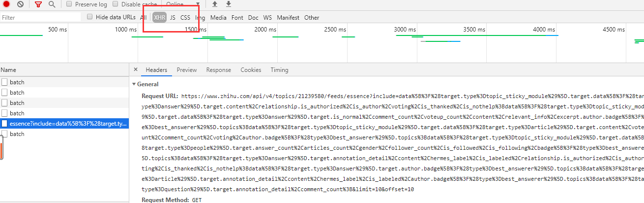Switch to the Response tab

pyautogui.click(x=219, y=70)
